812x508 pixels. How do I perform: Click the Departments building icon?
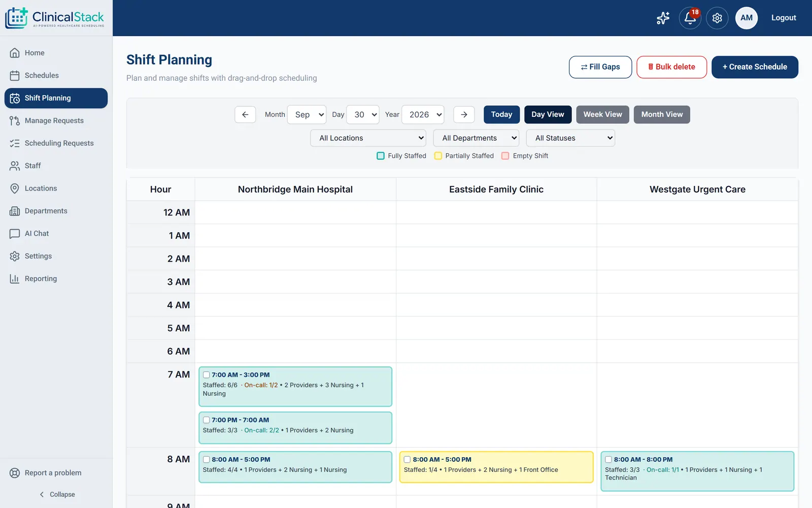point(15,211)
